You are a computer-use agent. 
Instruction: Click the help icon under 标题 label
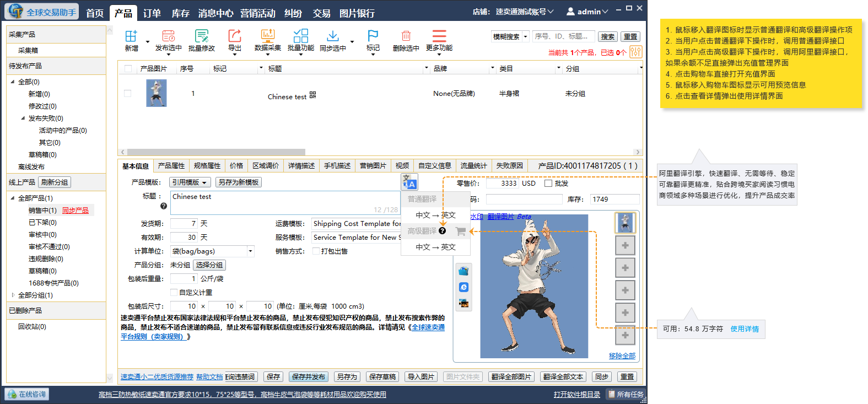click(x=163, y=206)
